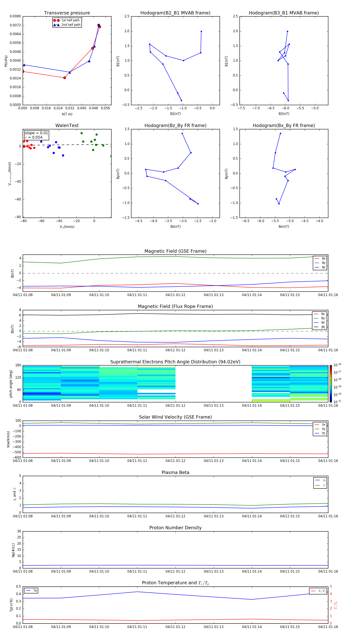Image resolution: width=351 pixels, height=644 pixels.
Task: Click the 'Proton Number Density' title
Action: click(x=175, y=528)
